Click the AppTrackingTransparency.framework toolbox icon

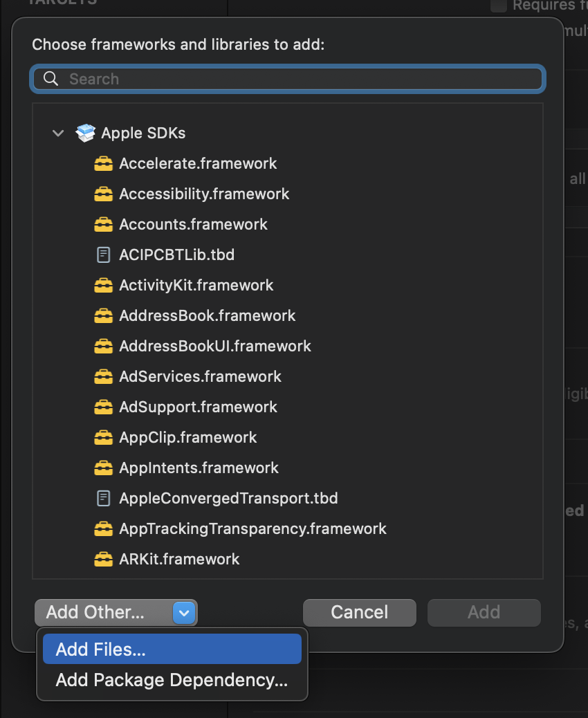[x=104, y=529]
